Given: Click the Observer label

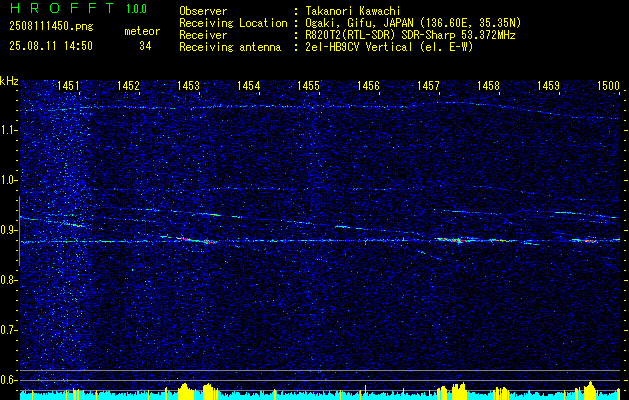Looking at the screenshot, I should (x=203, y=11).
